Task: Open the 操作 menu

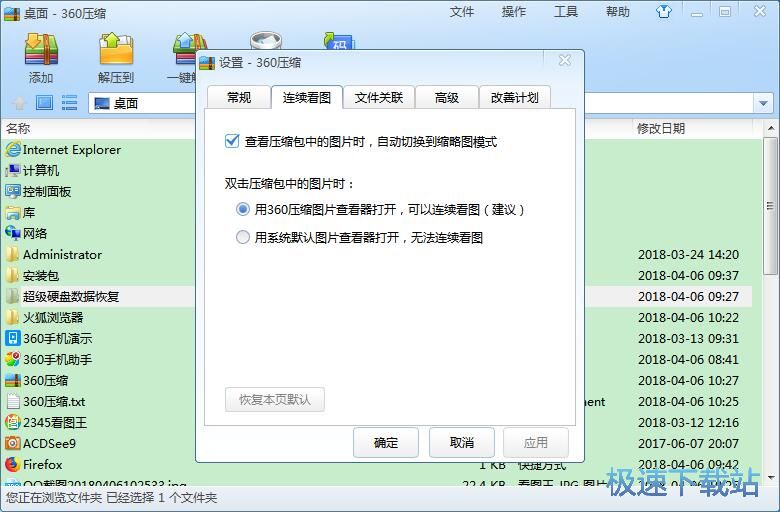Action: tap(513, 11)
